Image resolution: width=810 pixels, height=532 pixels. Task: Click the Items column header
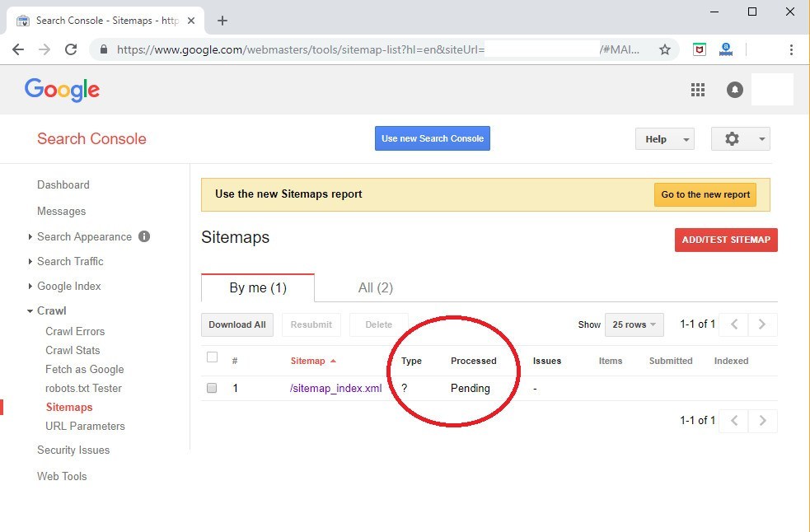click(610, 361)
